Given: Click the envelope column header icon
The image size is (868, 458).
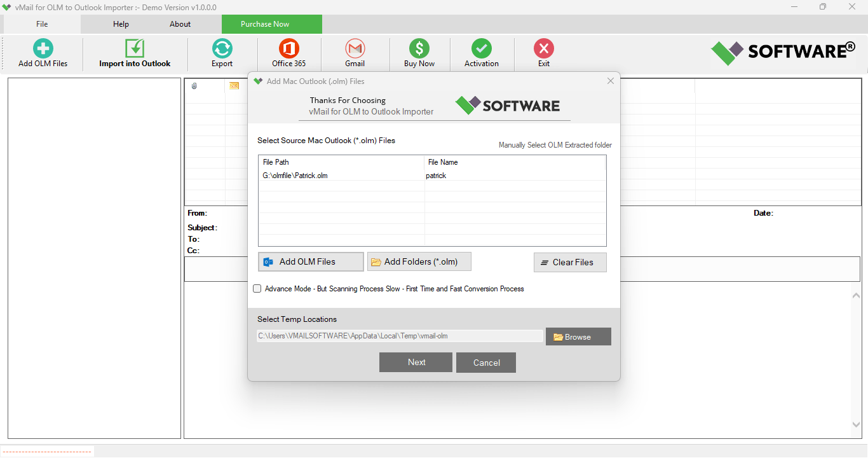Looking at the screenshot, I should [x=234, y=86].
